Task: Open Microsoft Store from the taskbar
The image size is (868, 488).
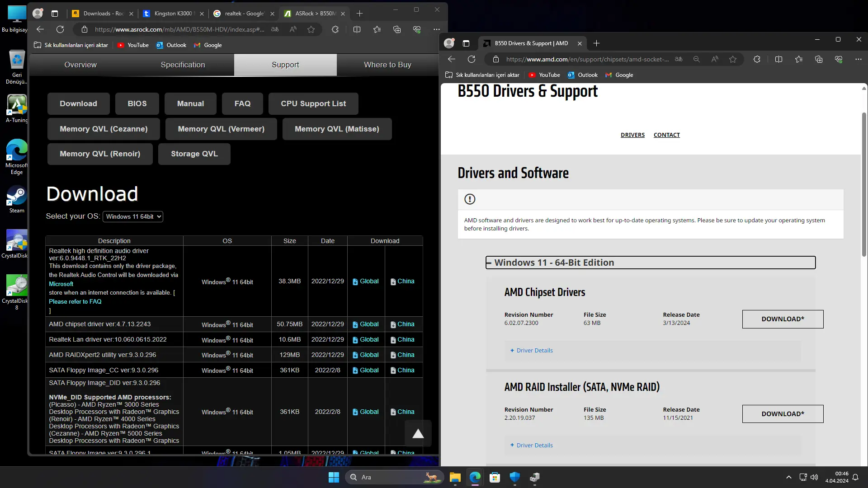Action: pyautogui.click(x=495, y=477)
